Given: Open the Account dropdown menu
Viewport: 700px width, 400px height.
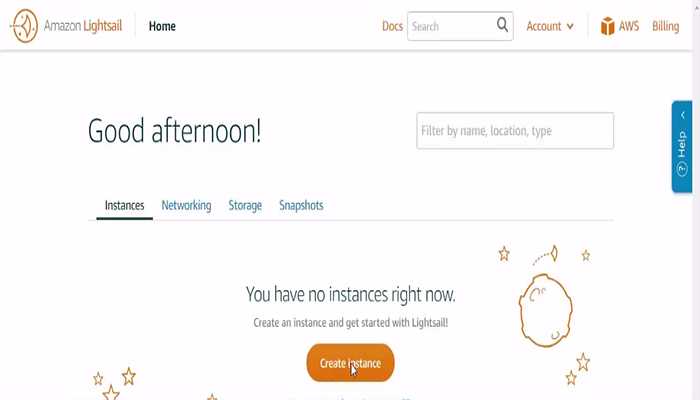Looking at the screenshot, I should pyautogui.click(x=550, y=26).
